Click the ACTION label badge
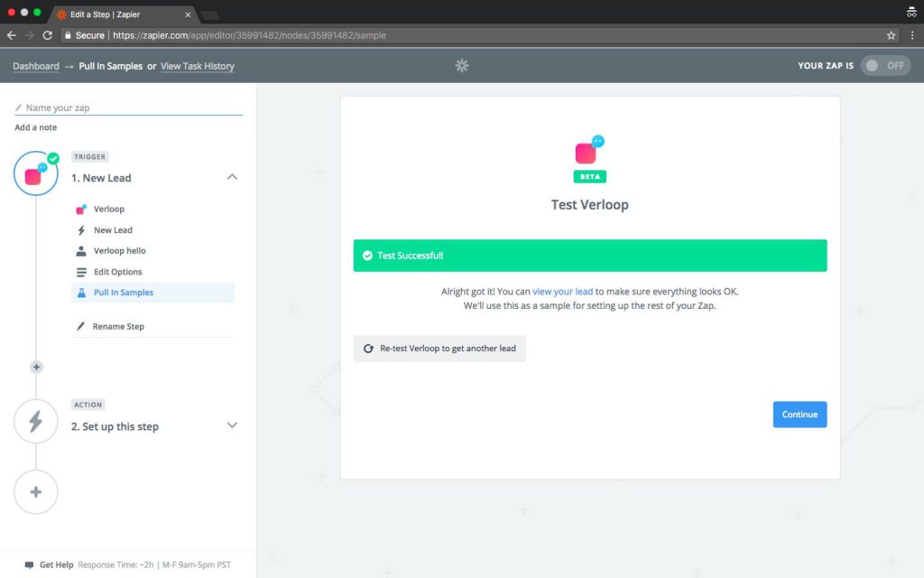 click(88, 405)
